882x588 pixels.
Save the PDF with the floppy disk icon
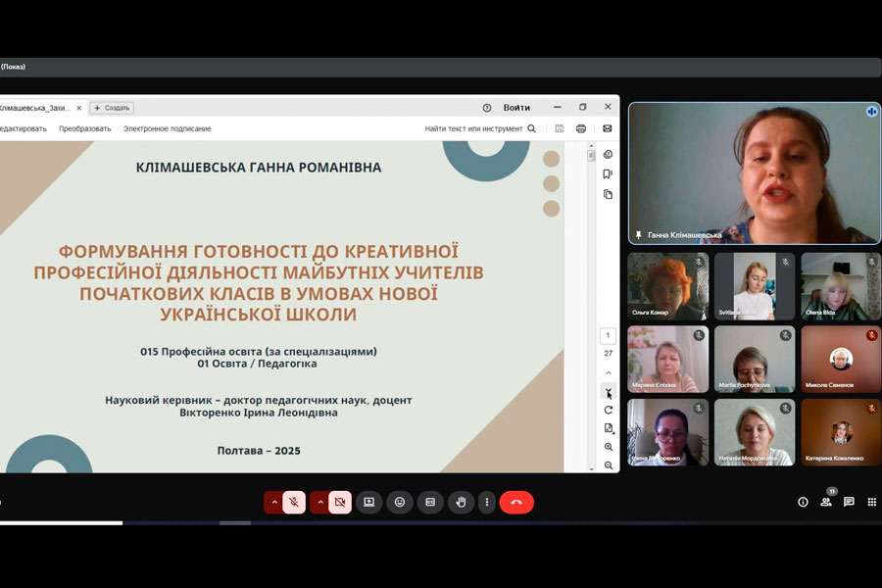pyautogui.click(x=560, y=128)
